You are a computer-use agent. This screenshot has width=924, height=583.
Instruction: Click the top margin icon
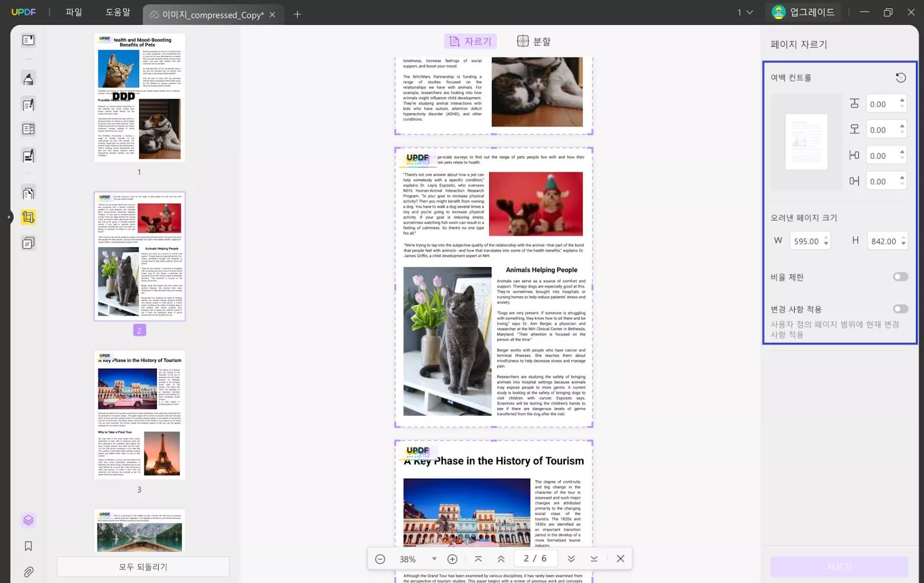[855, 104]
